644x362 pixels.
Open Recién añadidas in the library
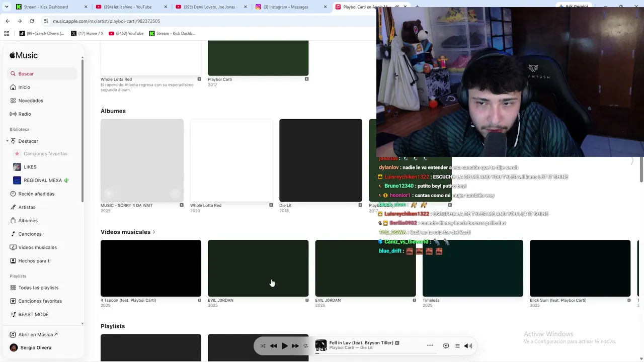[36, 194]
